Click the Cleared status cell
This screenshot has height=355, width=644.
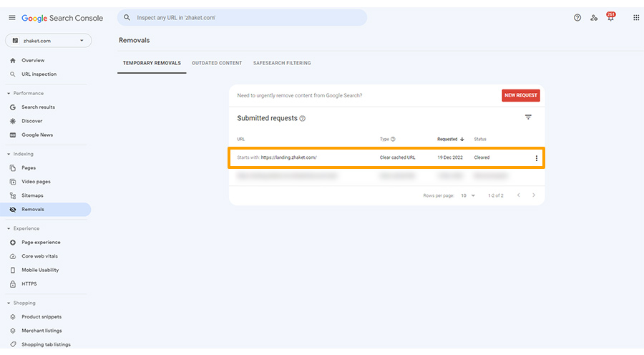pos(482,157)
